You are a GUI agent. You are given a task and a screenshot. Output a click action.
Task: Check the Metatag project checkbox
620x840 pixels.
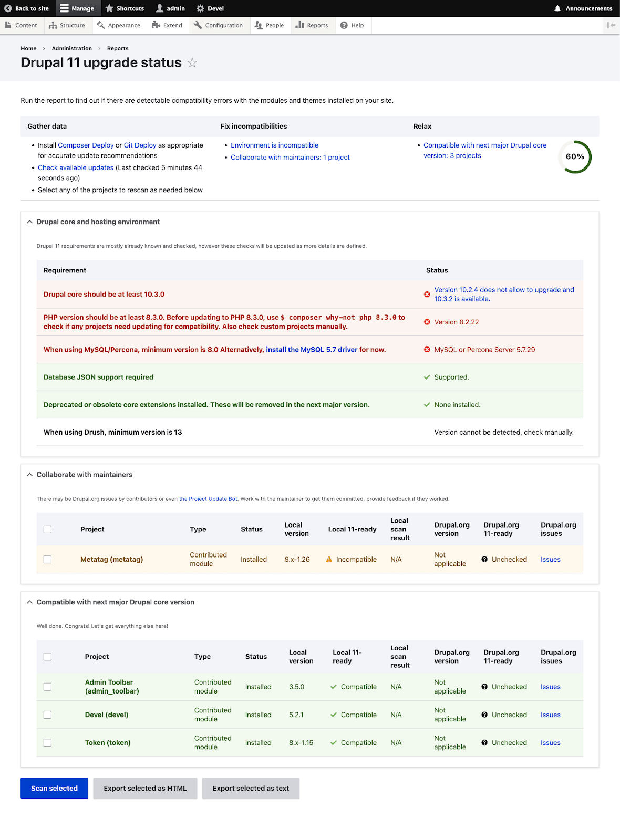point(47,560)
